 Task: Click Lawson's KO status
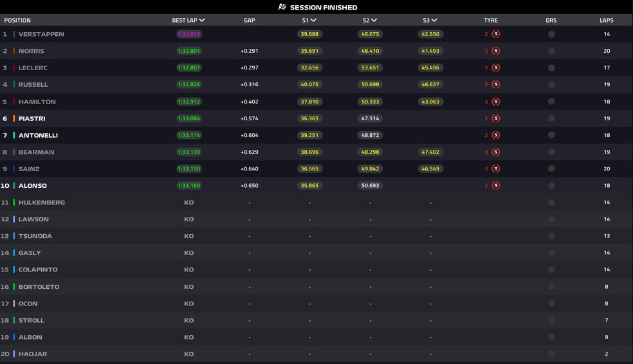point(189,219)
